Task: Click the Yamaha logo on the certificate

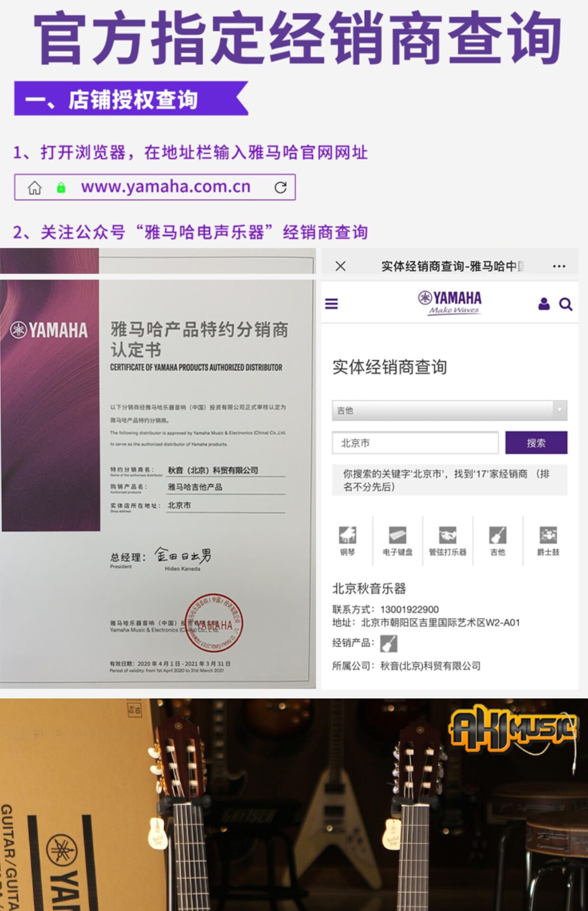Action: (49, 330)
